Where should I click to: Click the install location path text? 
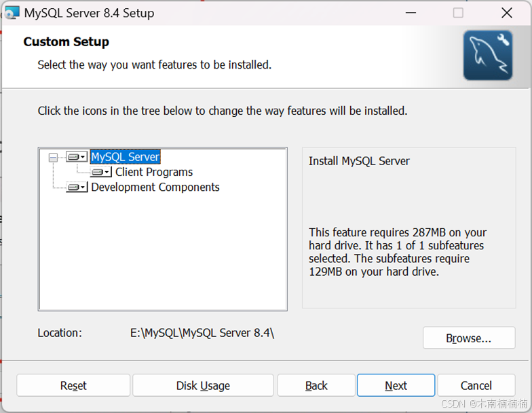click(x=202, y=333)
